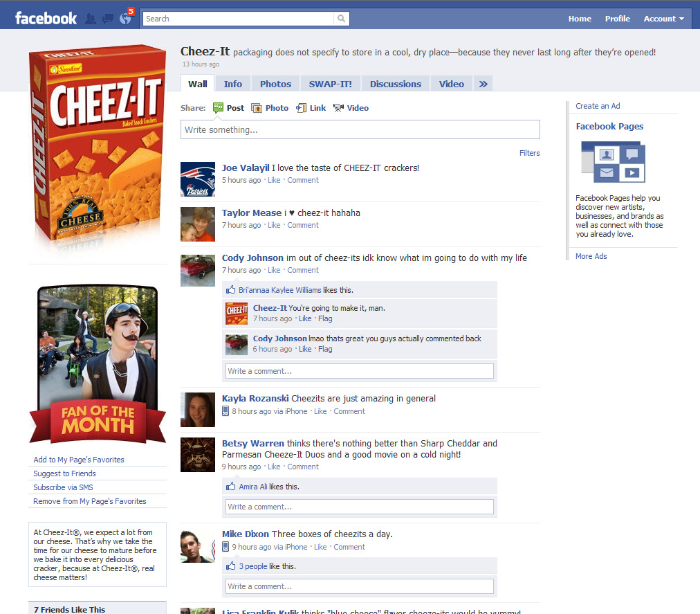Open the Filters option on the wall
Viewport: 700px width, 614px height.
[529, 153]
